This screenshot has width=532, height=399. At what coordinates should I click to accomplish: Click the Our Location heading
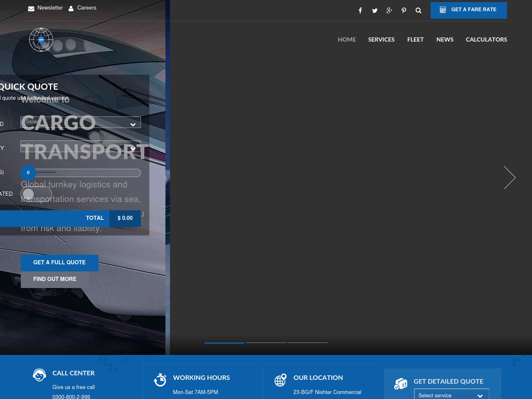pyautogui.click(x=318, y=378)
